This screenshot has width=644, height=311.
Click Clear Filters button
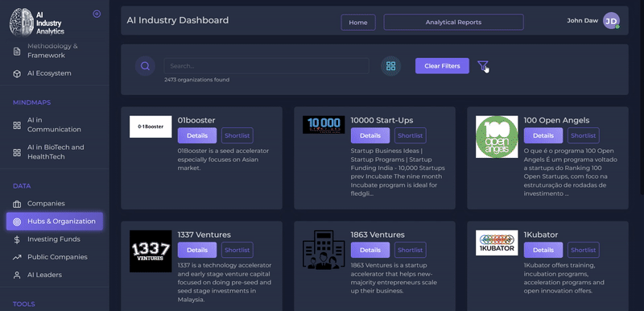(x=442, y=66)
